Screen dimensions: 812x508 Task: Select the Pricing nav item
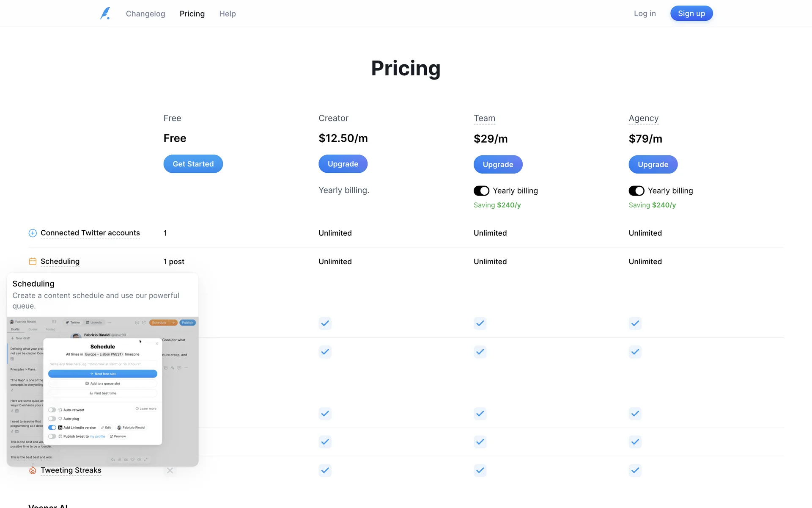pyautogui.click(x=192, y=14)
